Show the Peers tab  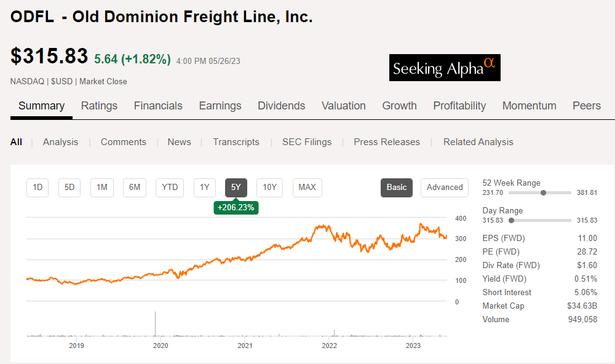click(586, 106)
